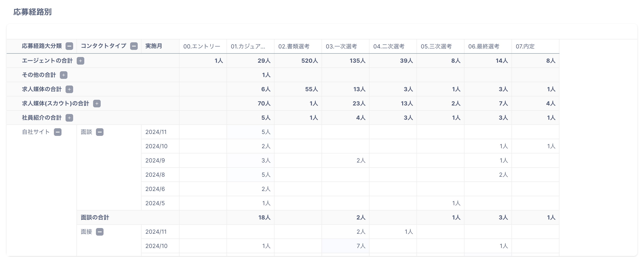Click the 07.内定 column header
Viewport: 644px width, 257px height.
525,46
